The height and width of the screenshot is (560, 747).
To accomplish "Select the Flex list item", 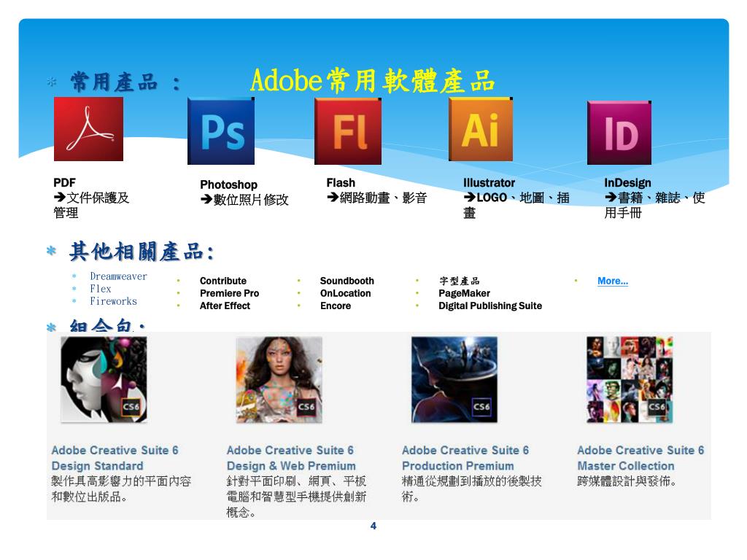I will [101, 289].
